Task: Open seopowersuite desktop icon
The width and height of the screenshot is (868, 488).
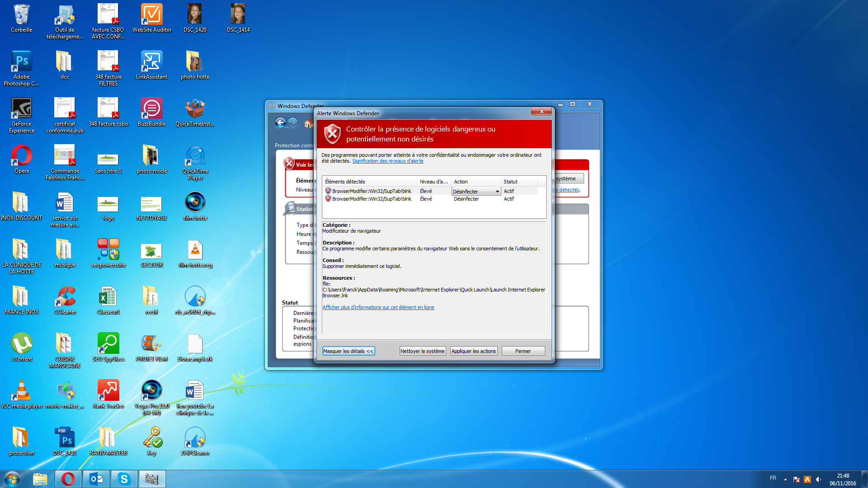Action: tap(108, 253)
